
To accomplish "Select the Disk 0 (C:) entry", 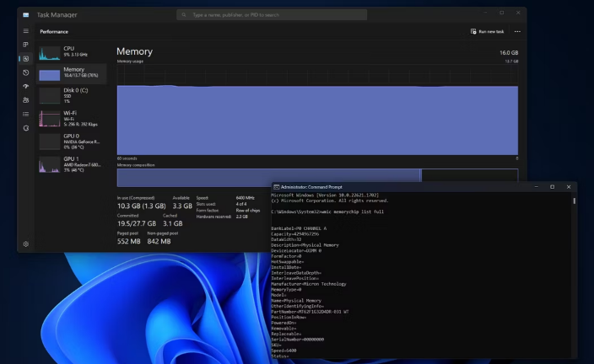I will coord(71,96).
